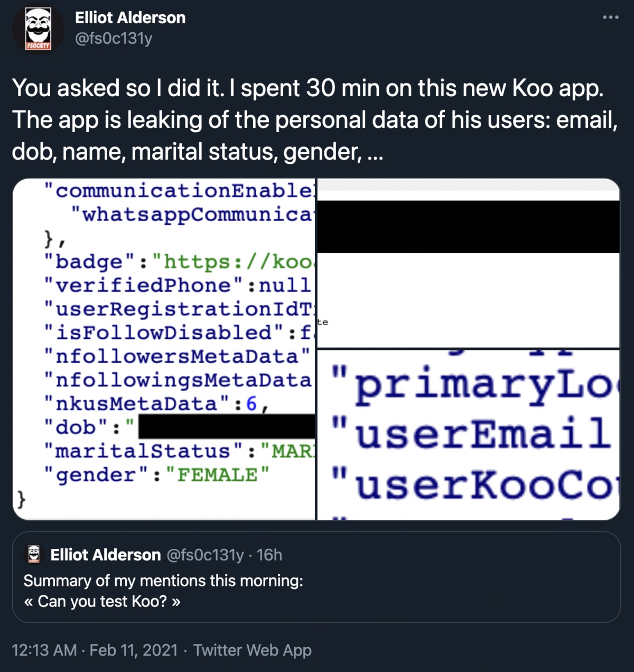This screenshot has width=634, height=672.
Task: Click the small avatar in quoted tweet
Action: [x=34, y=554]
